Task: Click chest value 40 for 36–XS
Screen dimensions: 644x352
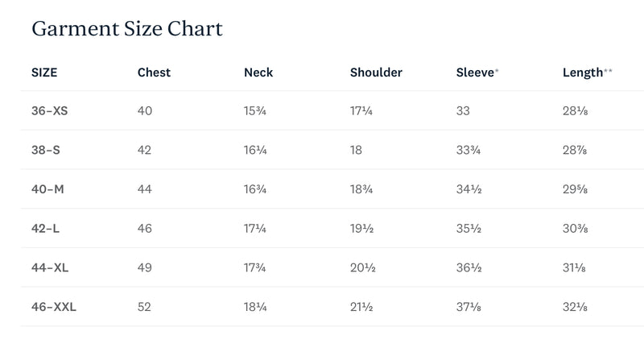Action: pyautogui.click(x=145, y=111)
